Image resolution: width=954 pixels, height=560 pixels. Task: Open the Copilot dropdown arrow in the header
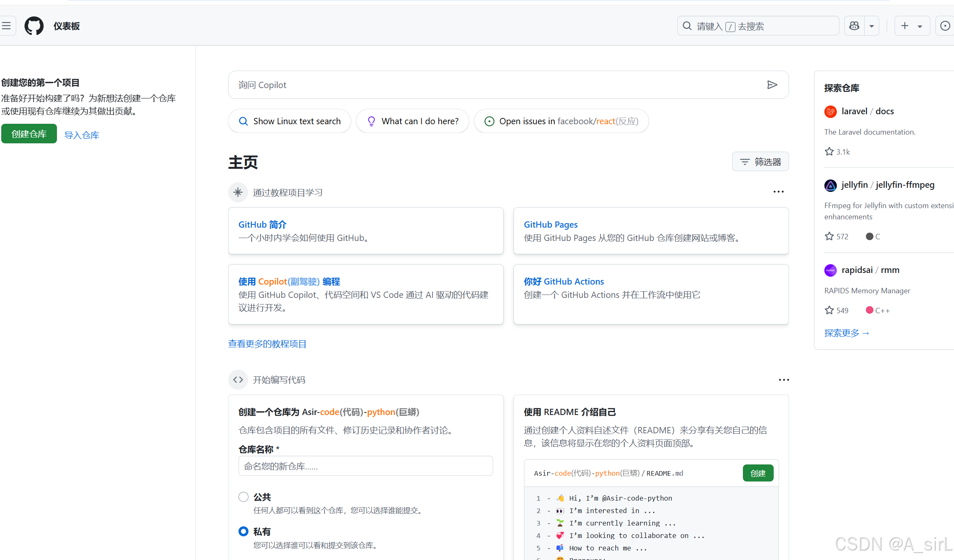[872, 26]
